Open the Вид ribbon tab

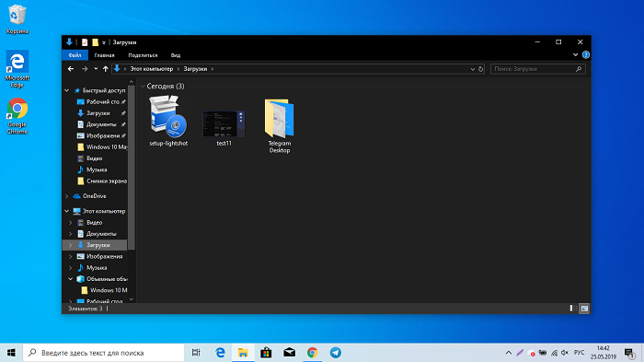click(x=176, y=55)
